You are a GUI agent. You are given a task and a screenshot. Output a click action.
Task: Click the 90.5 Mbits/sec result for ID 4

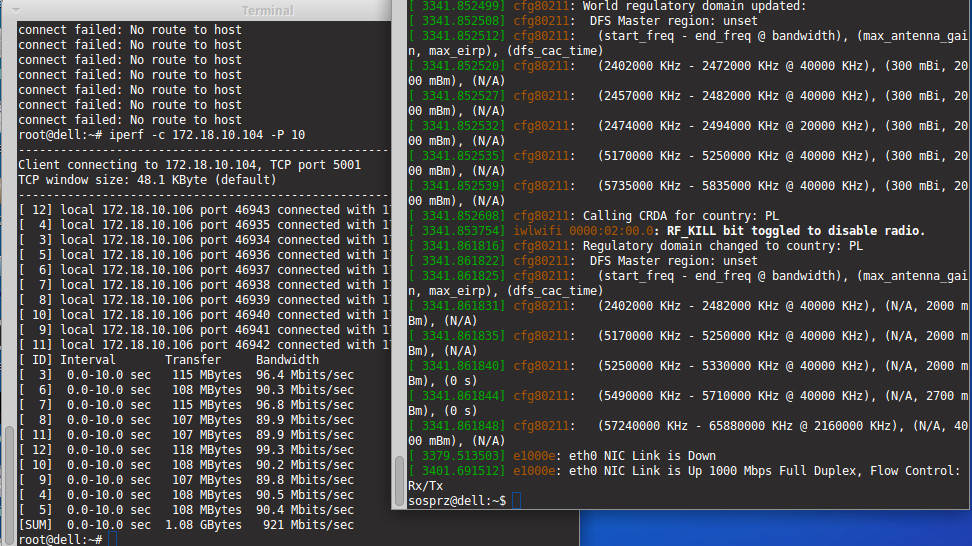click(304, 495)
